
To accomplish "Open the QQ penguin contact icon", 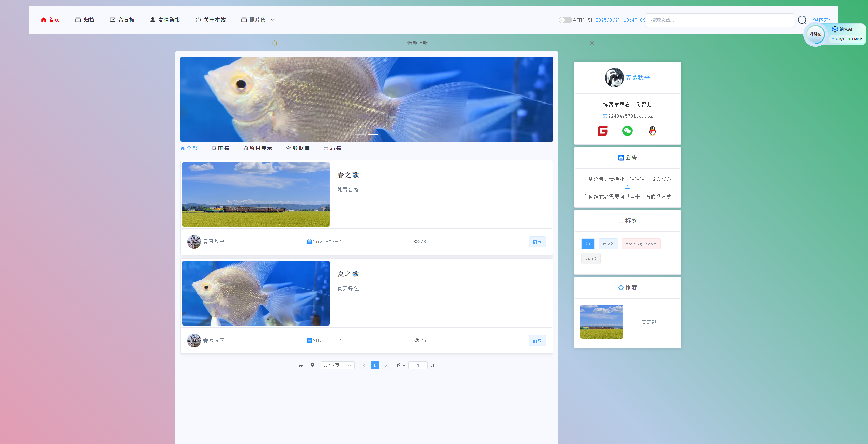I will point(652,131).
